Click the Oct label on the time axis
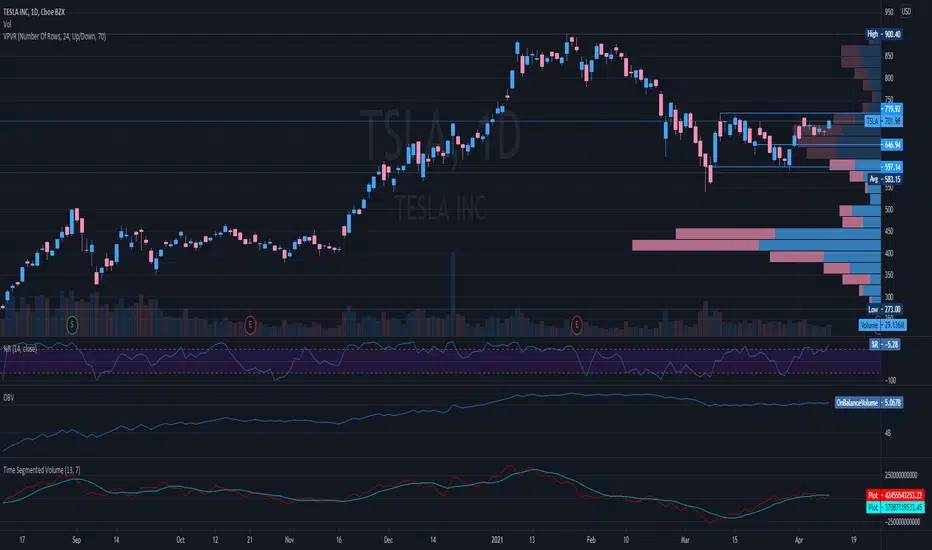Image resolution: width=932 pixels, height=550 pixels. coord(180,540)
